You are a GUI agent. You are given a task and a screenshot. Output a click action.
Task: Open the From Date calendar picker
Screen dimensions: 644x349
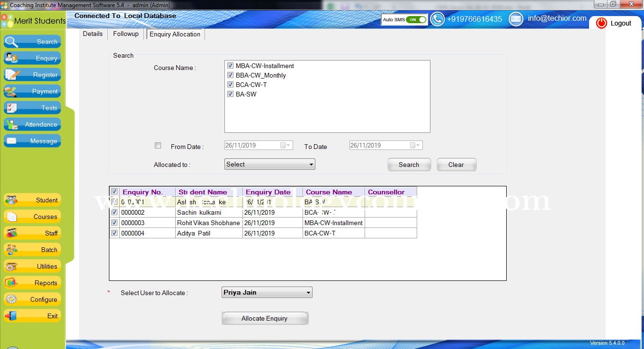tap(286, 145)
